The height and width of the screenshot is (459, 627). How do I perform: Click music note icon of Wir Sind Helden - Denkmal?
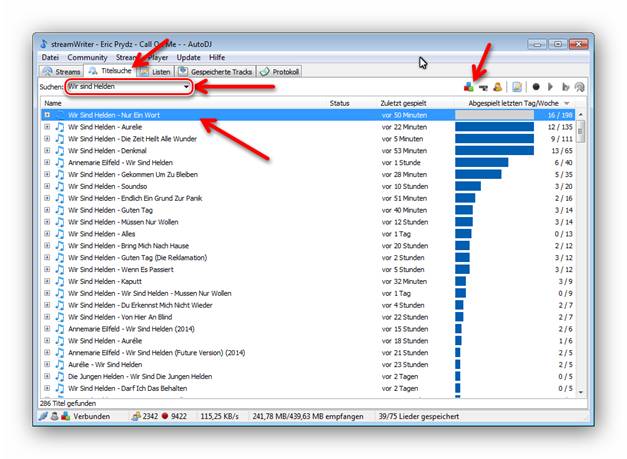point(60,150)
